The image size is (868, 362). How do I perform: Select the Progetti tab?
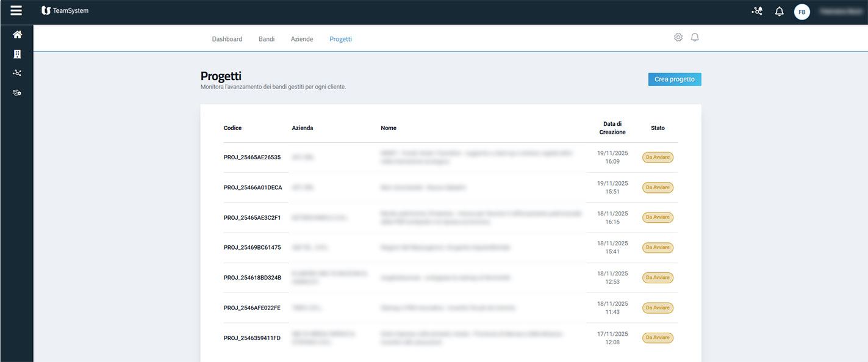(340, 39)
